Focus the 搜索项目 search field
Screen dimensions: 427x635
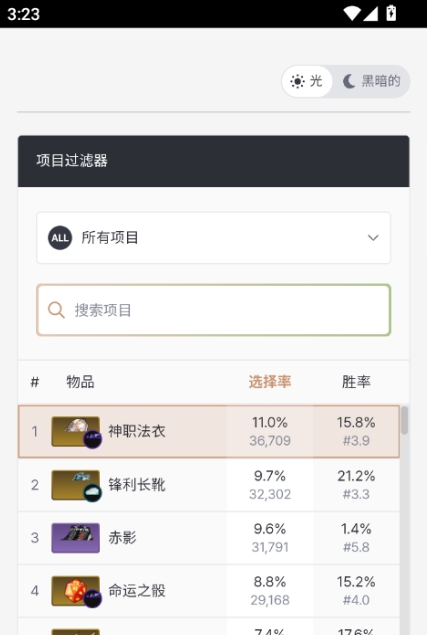coord(214,310)
